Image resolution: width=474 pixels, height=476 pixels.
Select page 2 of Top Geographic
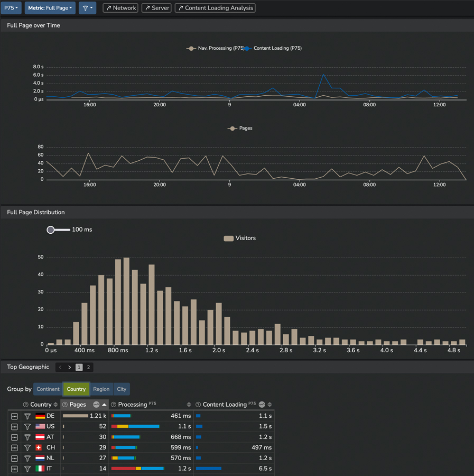tap(88, 368)
